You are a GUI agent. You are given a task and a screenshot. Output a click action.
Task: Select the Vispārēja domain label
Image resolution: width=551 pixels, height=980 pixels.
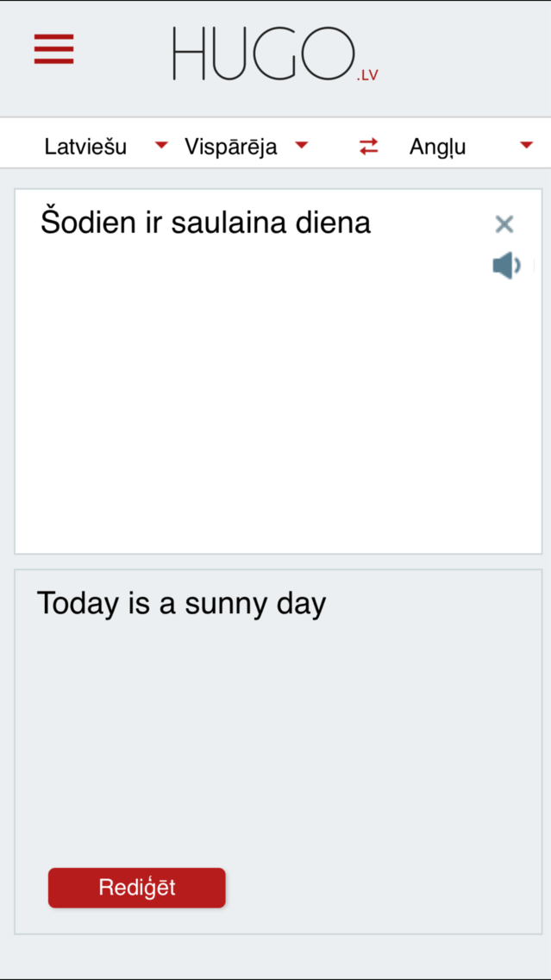[230, 147]
